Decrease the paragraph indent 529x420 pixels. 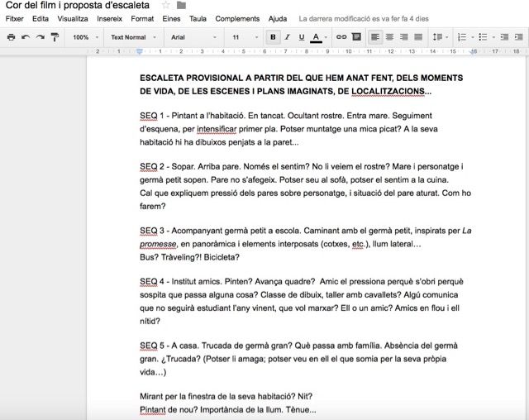(x=504, y=37)
